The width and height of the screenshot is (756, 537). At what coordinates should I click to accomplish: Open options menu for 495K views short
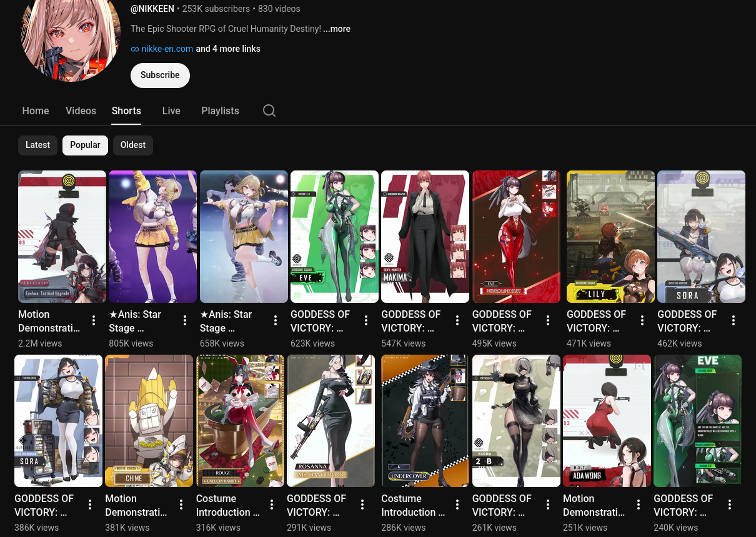point(548,320)
